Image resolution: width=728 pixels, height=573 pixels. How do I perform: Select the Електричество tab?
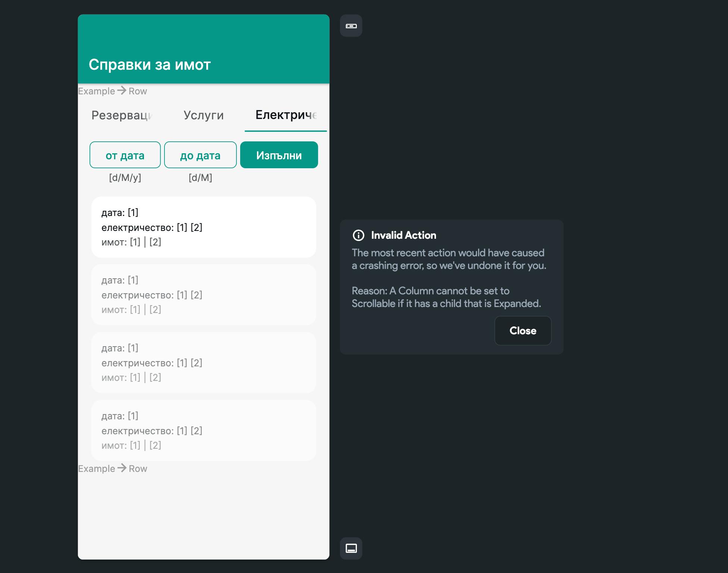pyautogui.click(x=286, y=115)
